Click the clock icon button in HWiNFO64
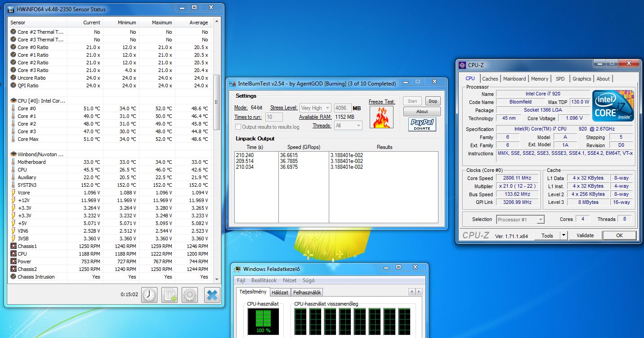Screen dimensions: 644x338 point(149,295)
